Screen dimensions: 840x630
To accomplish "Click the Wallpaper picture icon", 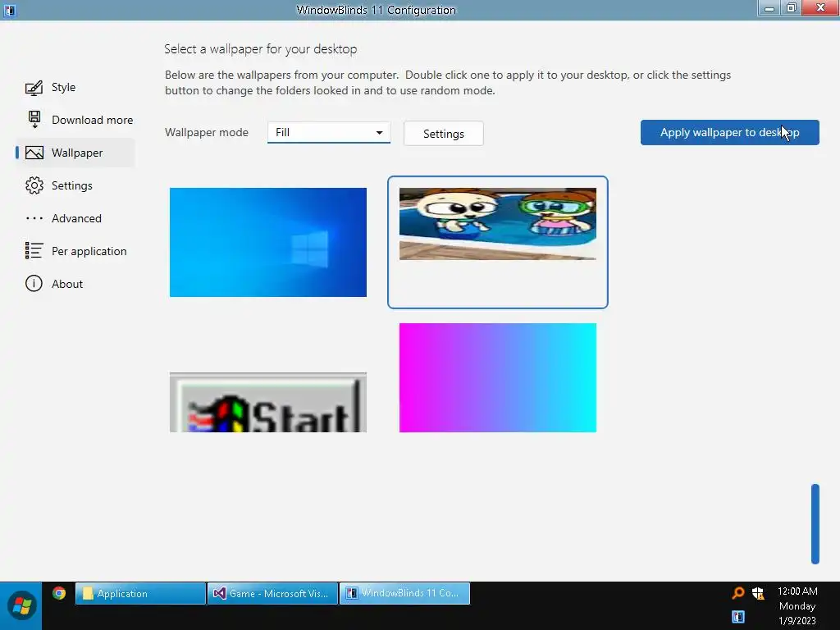I will [34, 153].
